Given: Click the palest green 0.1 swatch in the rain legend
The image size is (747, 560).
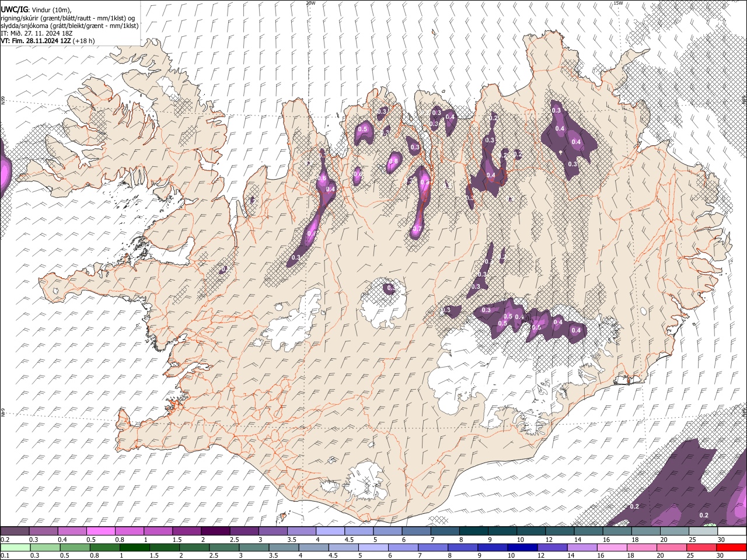Looking at the screenshot, I should tap(15, 547).
